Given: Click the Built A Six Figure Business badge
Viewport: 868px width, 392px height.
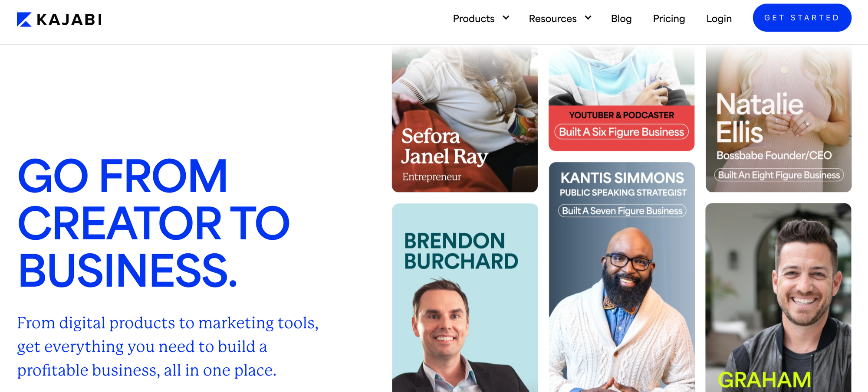Looking at the screenshot, I should tap(621, 132).
